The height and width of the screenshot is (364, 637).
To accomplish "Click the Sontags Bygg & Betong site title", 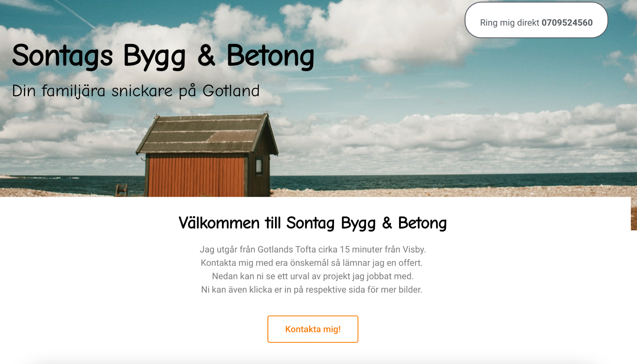I will (x=163, y=56).
